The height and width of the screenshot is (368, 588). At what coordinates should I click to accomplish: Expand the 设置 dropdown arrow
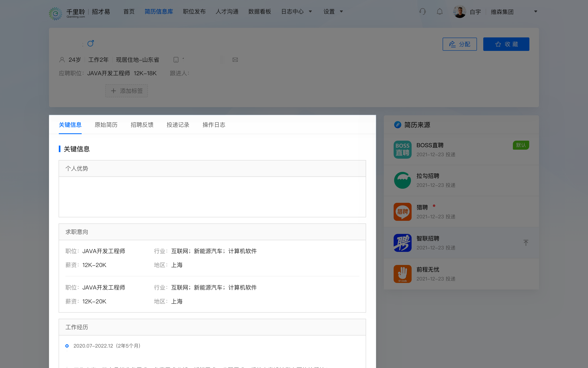pyautogui.click(x=341, y=11)
